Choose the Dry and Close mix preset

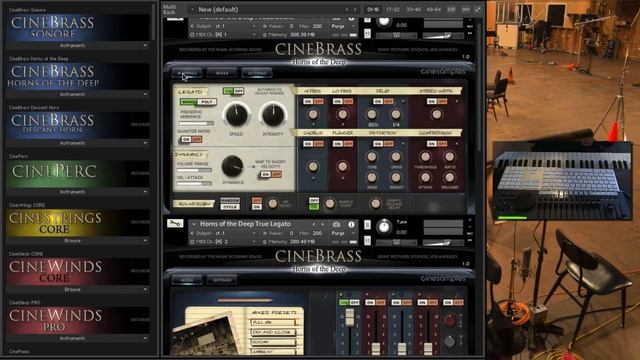(273, 332)
